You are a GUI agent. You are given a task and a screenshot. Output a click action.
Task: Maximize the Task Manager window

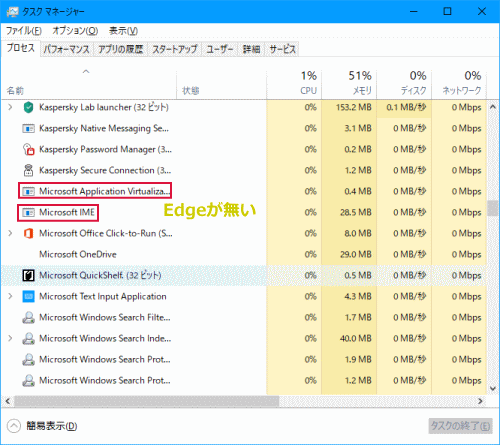click(447, 12)
